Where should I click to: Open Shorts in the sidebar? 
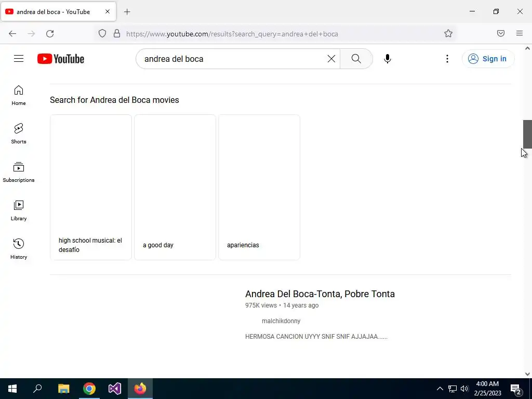pos(19,134)
